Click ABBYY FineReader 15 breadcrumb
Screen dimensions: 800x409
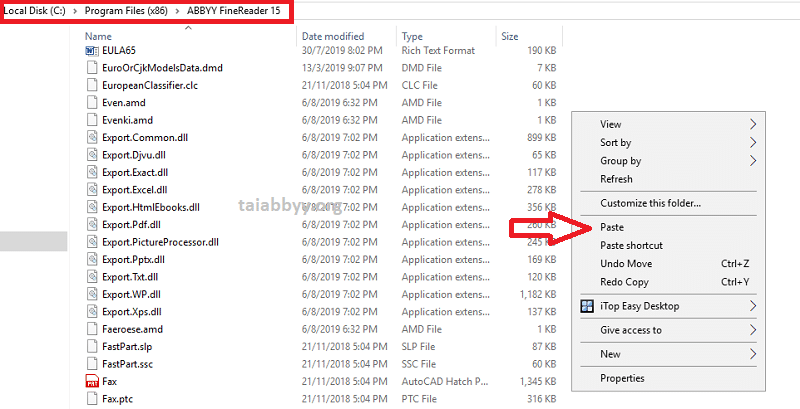(234, 10)
